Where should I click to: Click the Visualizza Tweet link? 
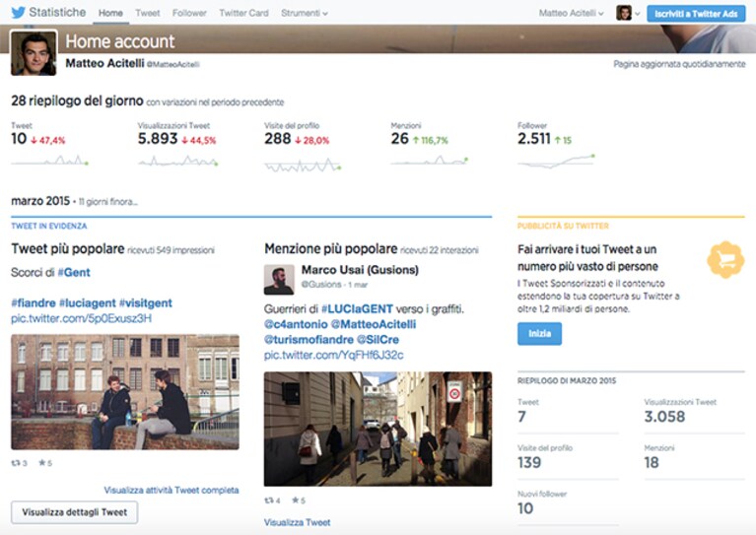point(297,522)
